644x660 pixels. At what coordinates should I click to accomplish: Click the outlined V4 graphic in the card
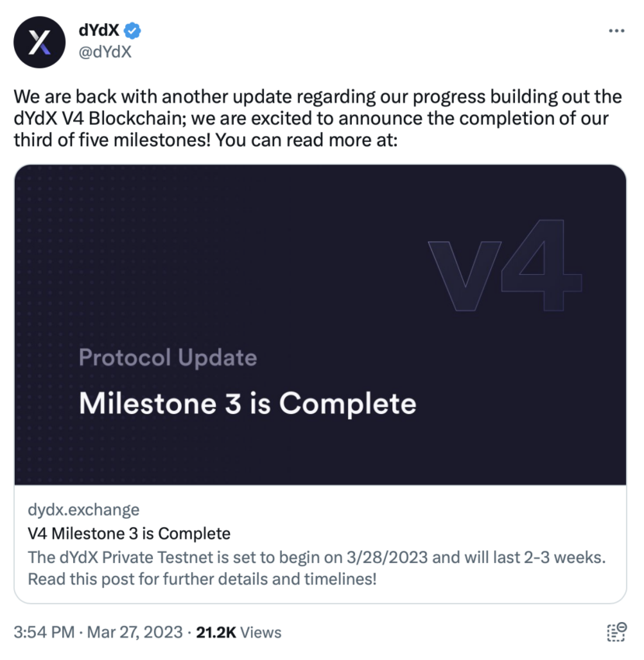coord(505,266)
